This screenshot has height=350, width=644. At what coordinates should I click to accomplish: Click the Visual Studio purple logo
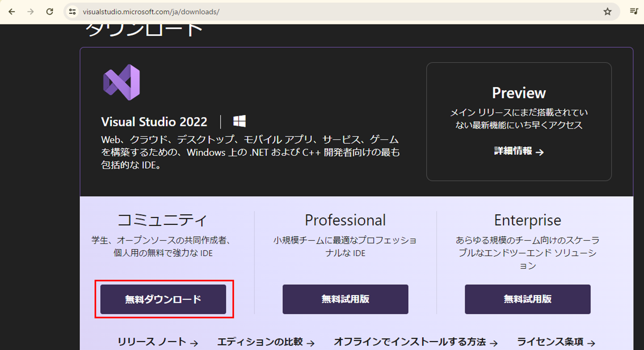[x=121, y=82]
